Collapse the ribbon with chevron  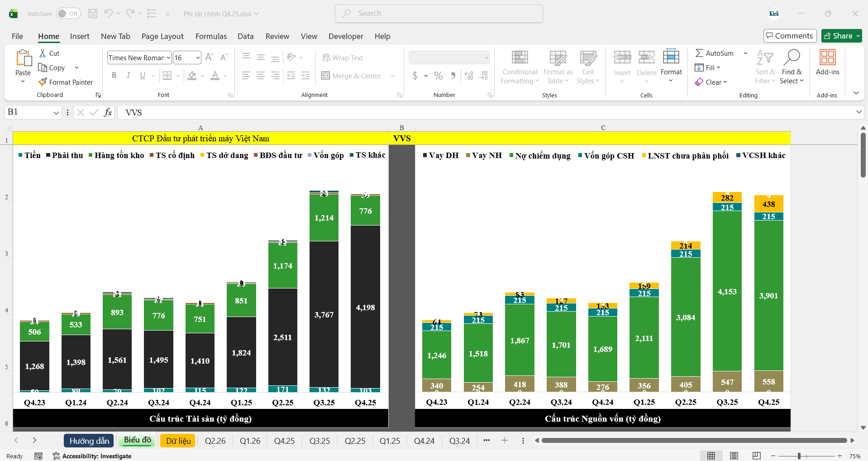[856, 93]
